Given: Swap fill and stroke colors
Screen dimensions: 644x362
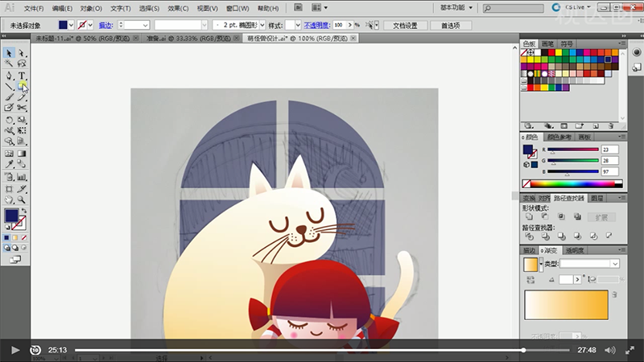Looking at the screenshot, I should [x=24, y=211].
